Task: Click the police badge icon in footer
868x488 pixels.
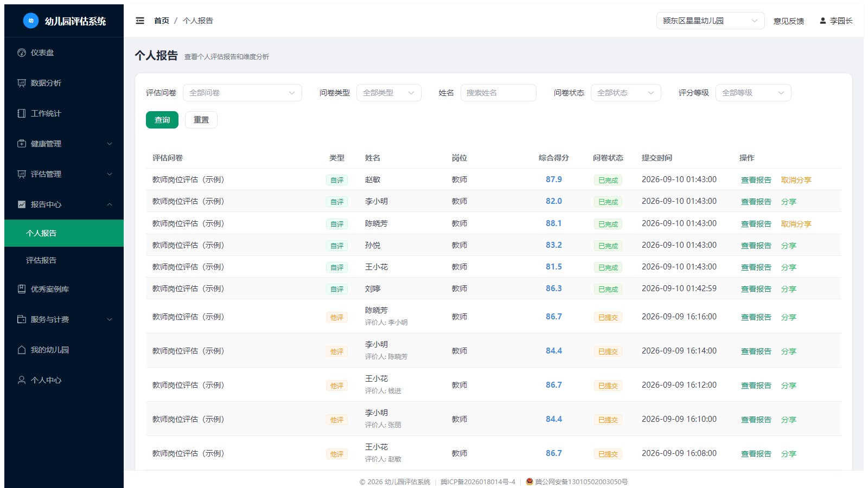Action: pos(529,481)
